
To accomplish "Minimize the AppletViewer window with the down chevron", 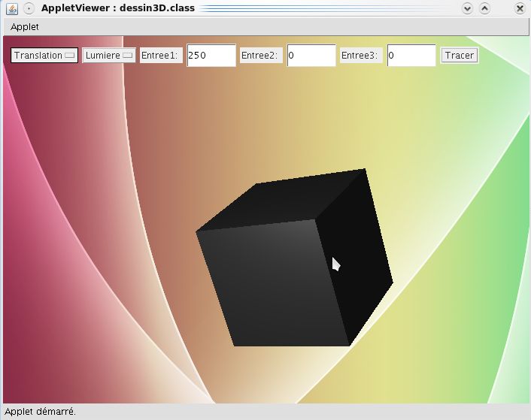I will coord(467,8).
